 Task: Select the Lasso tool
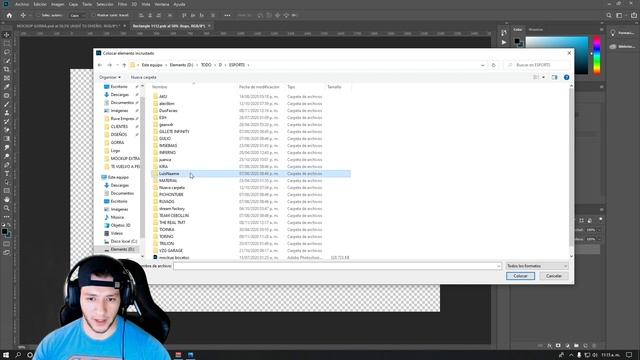pyautogui.click(x=7, y=52)
